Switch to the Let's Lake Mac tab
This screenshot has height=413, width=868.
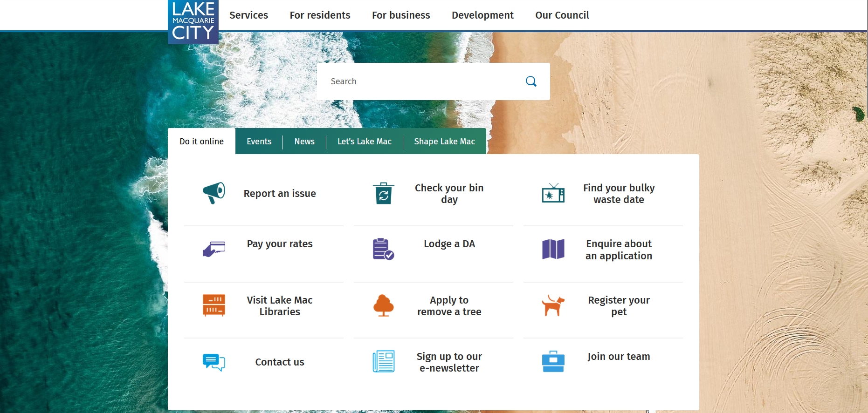(x=365, y=141)
